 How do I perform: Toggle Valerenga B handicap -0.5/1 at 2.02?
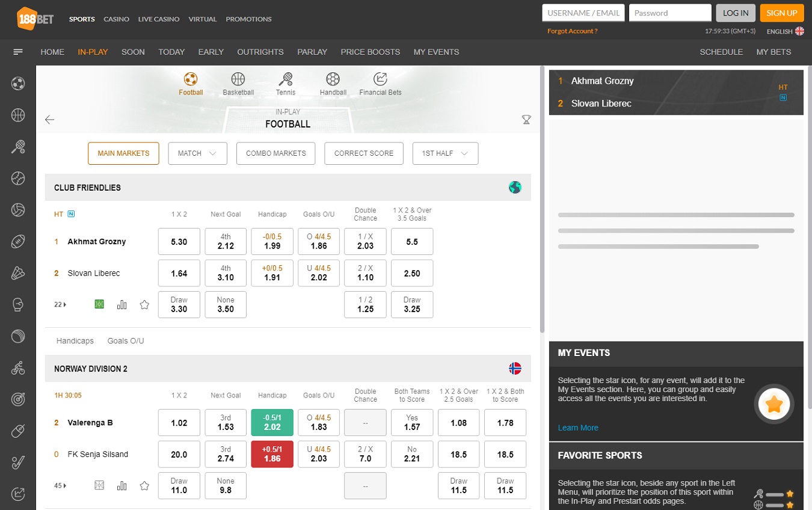coord(272,422)
